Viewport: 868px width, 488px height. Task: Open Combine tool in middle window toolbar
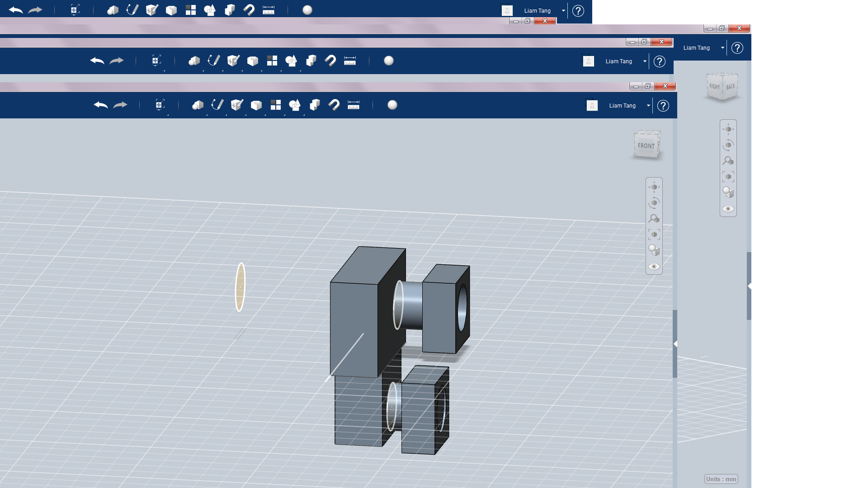click(x=311, y=61)
